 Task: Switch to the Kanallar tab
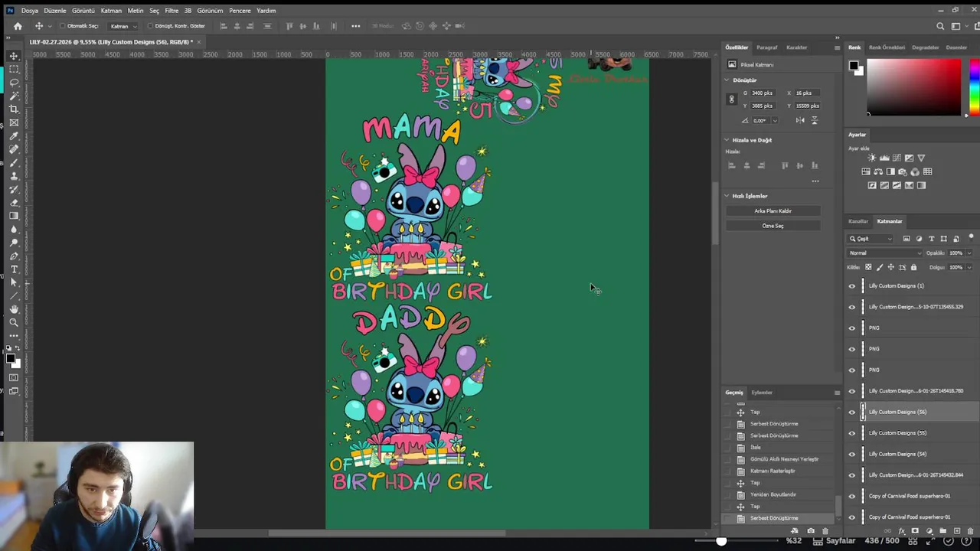click(858, 221)
